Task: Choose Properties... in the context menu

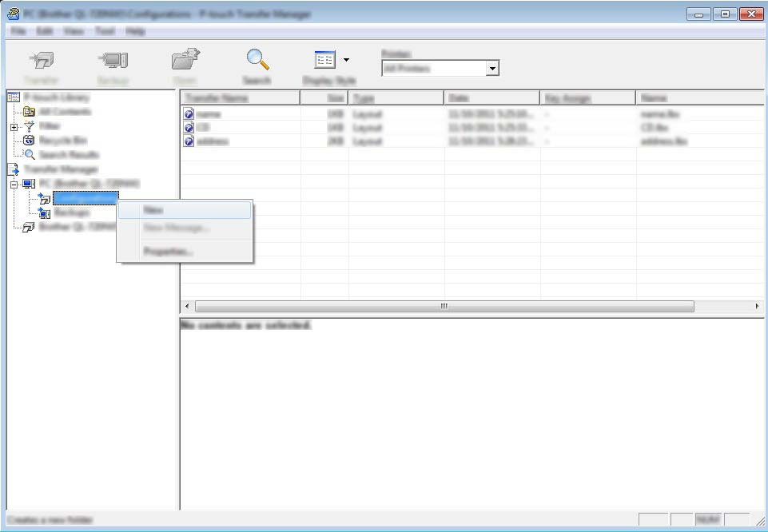Action: (x=185, y=252)
